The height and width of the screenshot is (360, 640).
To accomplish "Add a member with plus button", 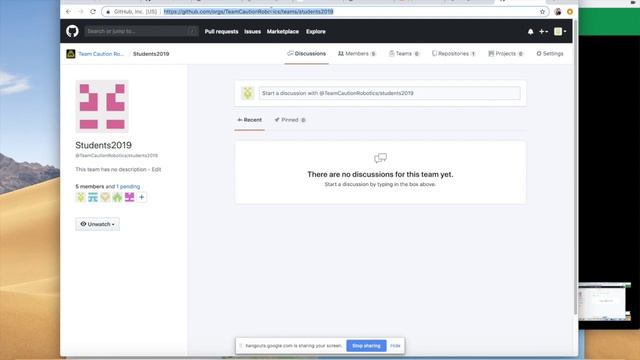I will click(x=142, y=198).
